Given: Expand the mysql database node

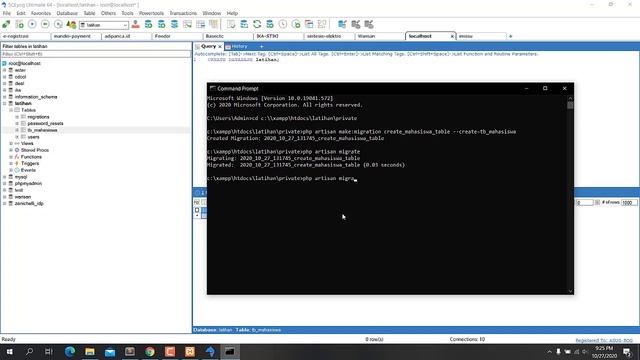Looking at the screenshot, I should 4,177.
